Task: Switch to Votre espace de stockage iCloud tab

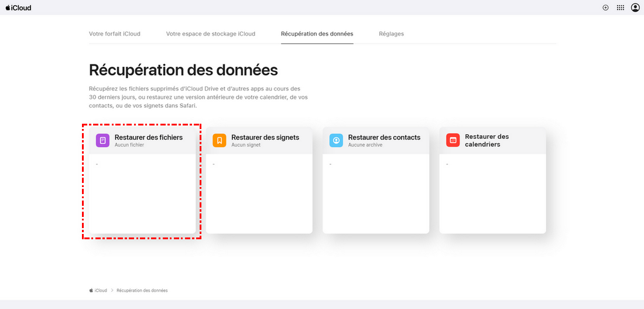Action: 211,34
